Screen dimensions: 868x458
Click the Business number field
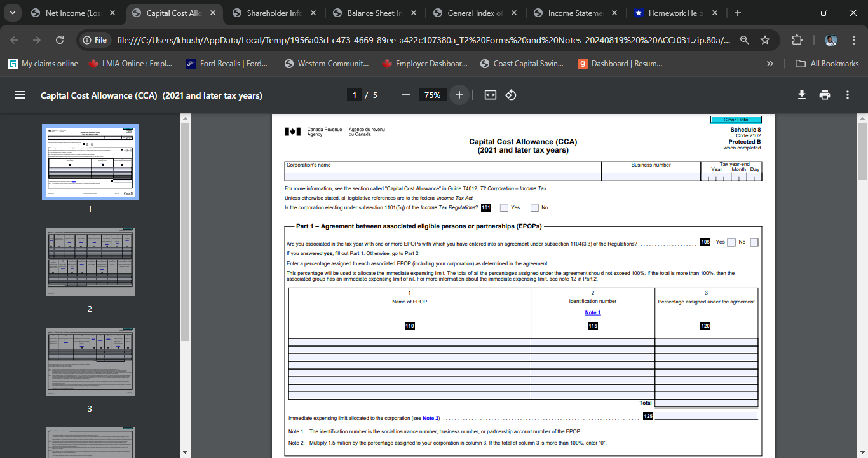click(x=651, y=176)
